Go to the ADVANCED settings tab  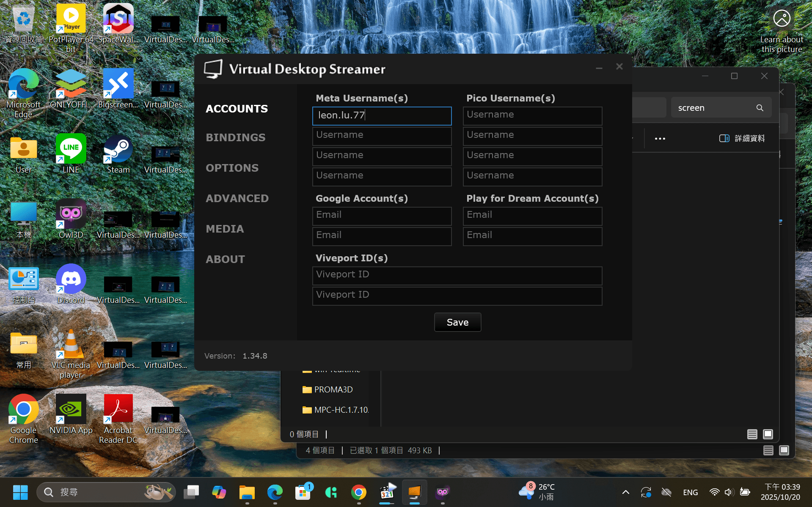pyautogui.click(x=237, y=198)
